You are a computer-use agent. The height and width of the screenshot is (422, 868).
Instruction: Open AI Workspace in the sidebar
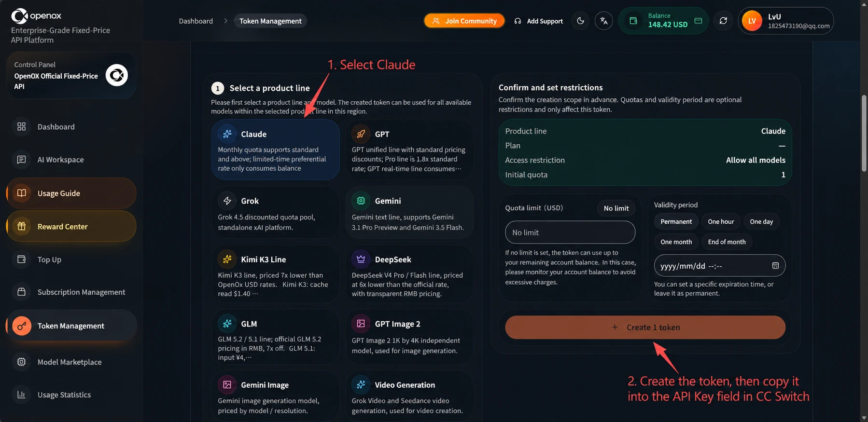(x=71, y=160)
